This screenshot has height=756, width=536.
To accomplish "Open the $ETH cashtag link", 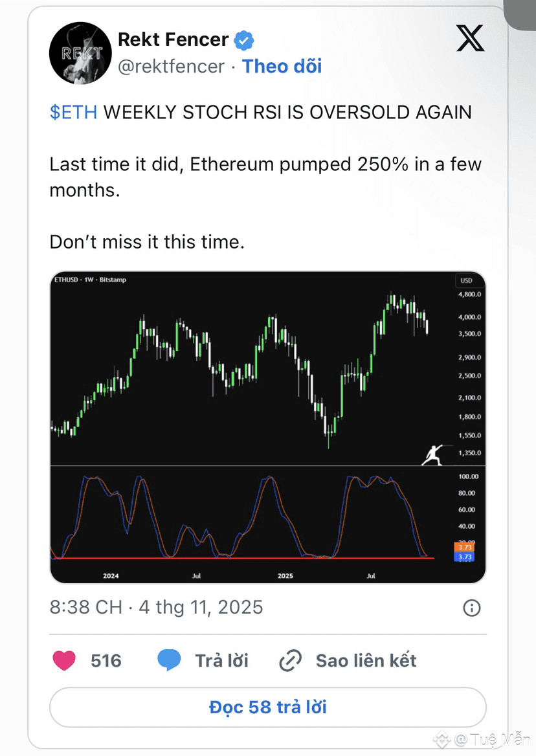I will (x=73, y=112).
